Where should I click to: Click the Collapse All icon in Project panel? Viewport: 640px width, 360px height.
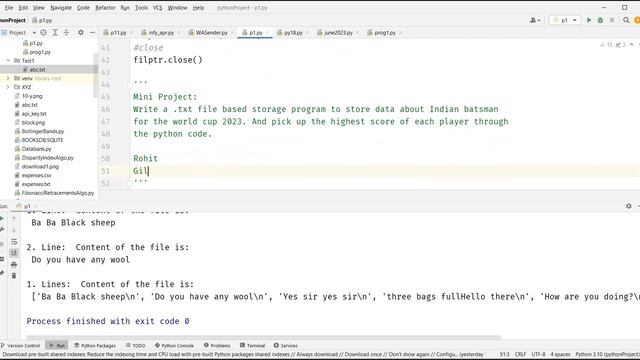pyautogui.click(x=66, y=32)
